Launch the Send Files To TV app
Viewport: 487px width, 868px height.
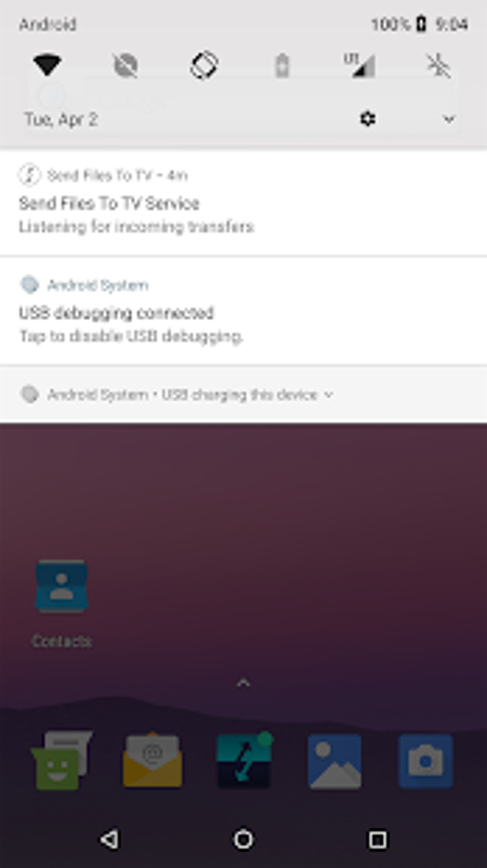click(x=244, y=761)
